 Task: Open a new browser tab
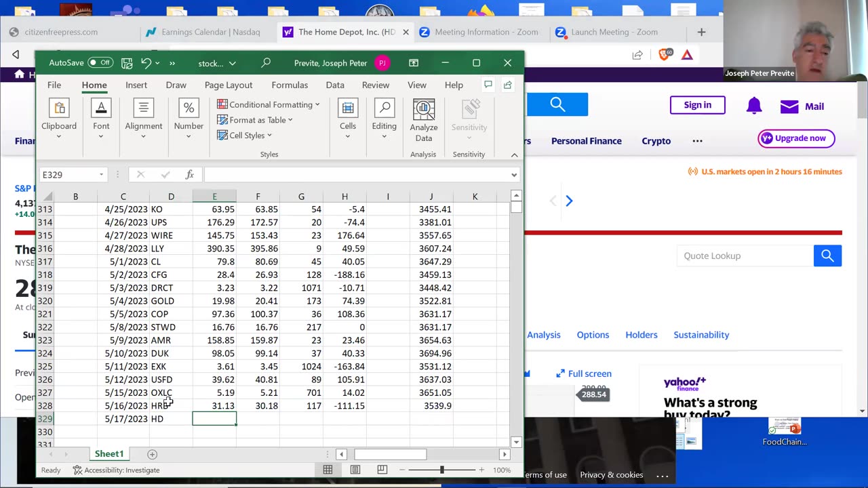tap(702, 32)
